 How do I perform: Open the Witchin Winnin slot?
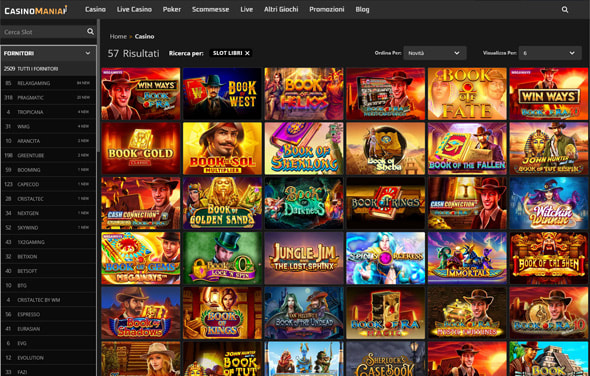coord(549,203)
